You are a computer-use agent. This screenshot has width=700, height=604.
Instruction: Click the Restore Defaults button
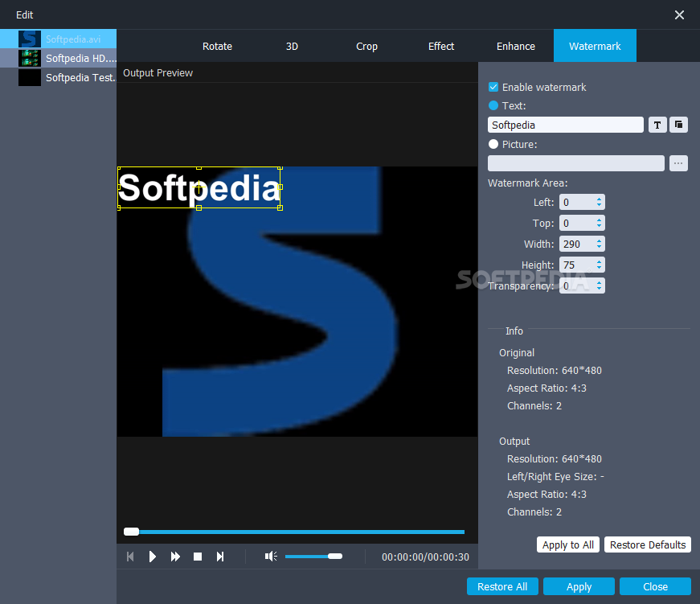coord(647,544)
